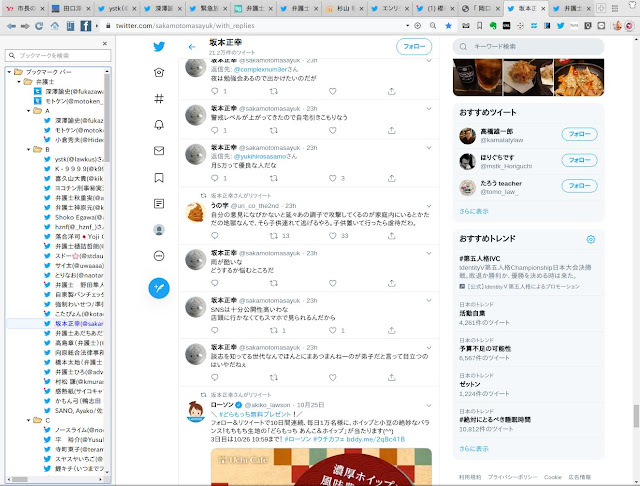
Task: Open 活動自粛 trend
Action: pos(529,313)
